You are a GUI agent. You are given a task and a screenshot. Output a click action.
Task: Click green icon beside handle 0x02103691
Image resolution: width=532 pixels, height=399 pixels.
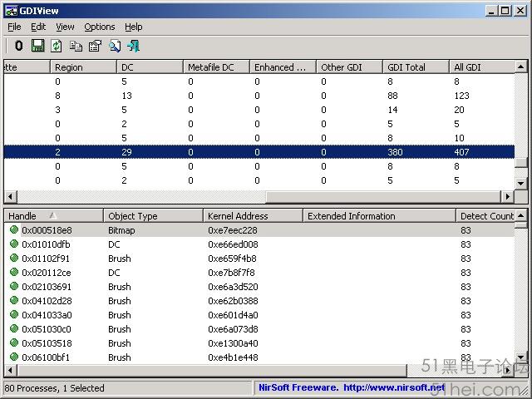[x=14, y=286]
